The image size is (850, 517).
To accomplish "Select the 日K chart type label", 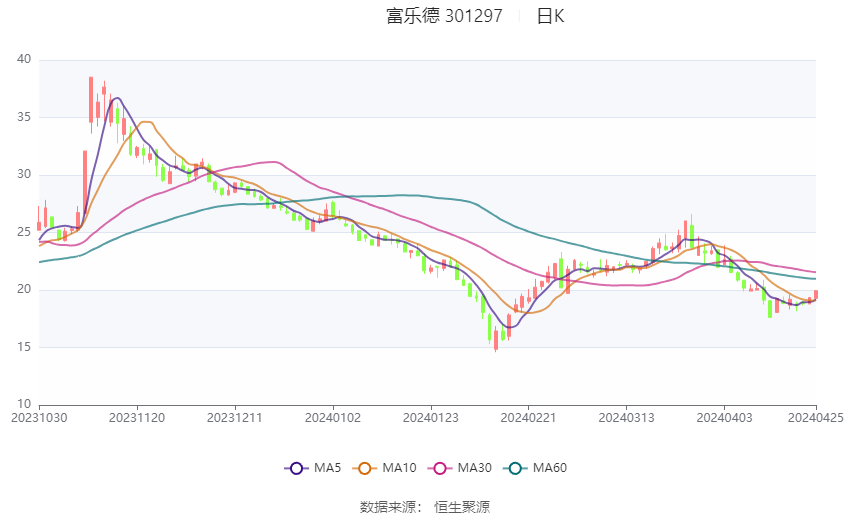I will point(550,16).
